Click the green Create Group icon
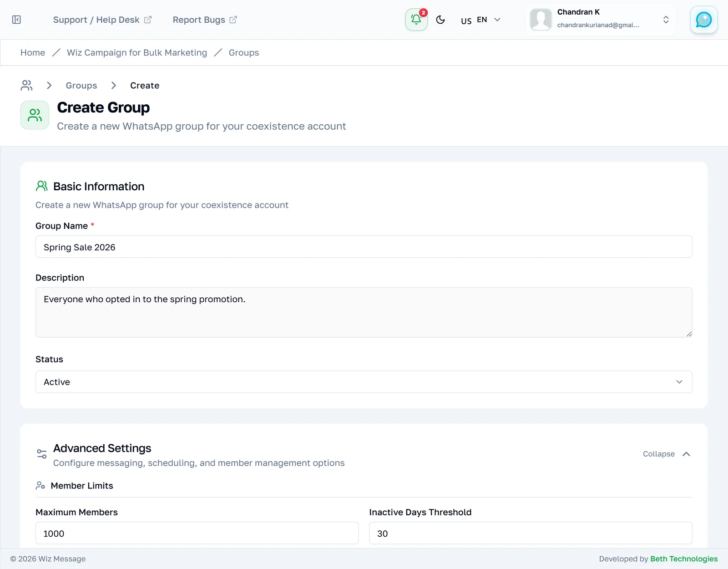Image resolution: width=728 pixels, height=569 pixels. [x=35, y=115]
